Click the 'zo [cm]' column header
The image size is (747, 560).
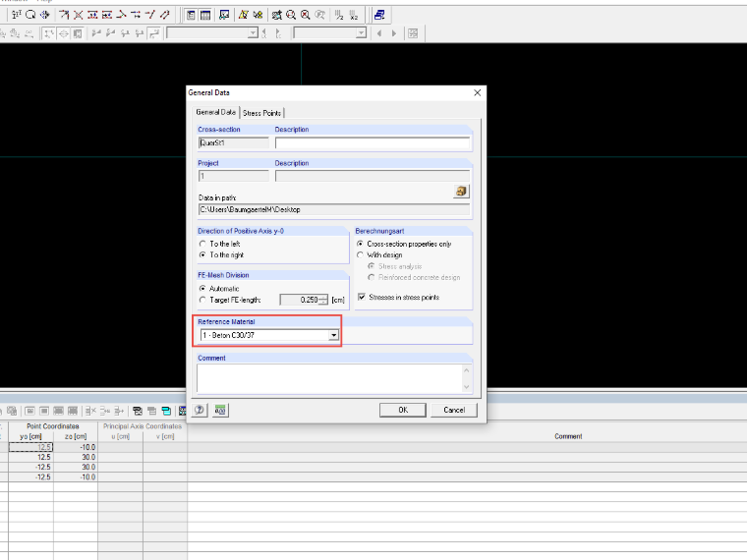pos(76,436)
